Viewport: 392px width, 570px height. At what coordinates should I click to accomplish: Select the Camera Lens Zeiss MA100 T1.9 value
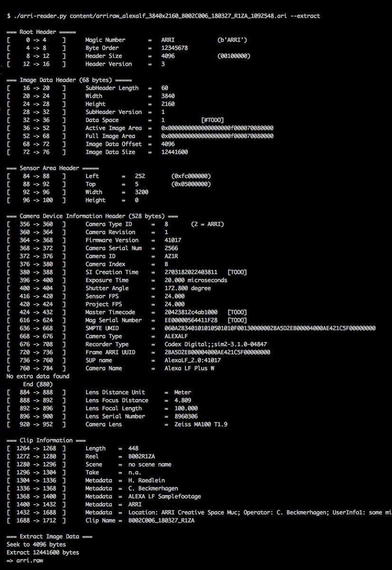coord(196,424)
